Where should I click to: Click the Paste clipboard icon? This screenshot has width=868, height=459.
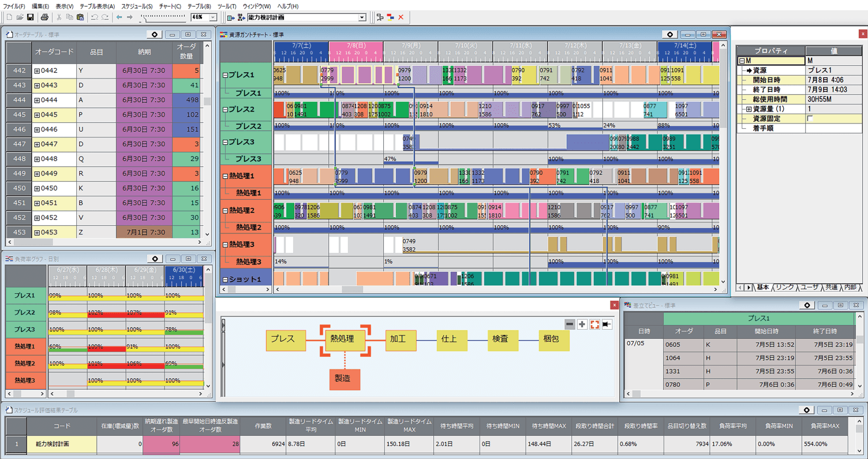coord(80,17)
